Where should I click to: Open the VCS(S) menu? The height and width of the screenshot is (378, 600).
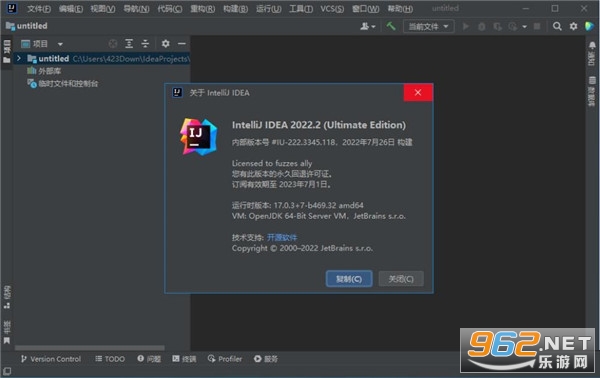(332, 8)
